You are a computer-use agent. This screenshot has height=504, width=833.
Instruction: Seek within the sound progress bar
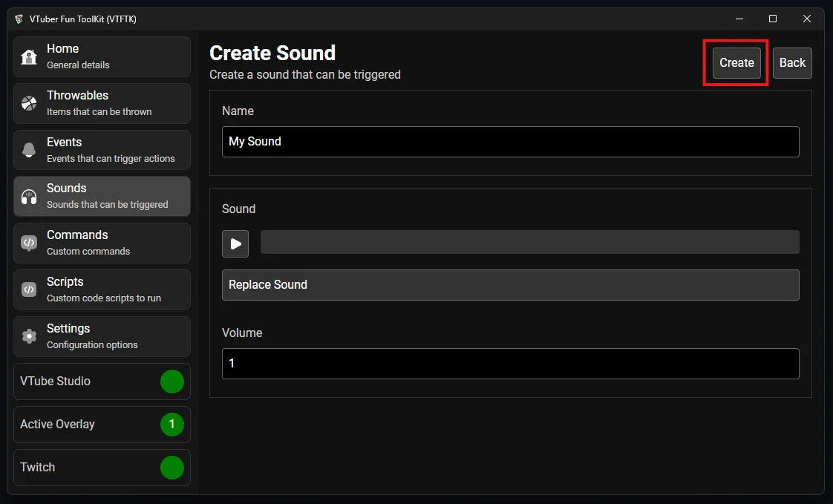(x=529, y=242)
